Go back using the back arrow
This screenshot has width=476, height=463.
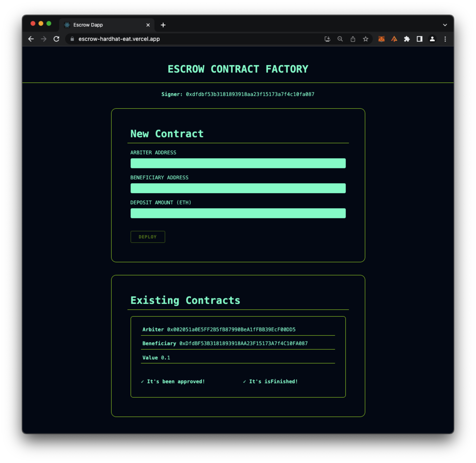click(31, 39)
